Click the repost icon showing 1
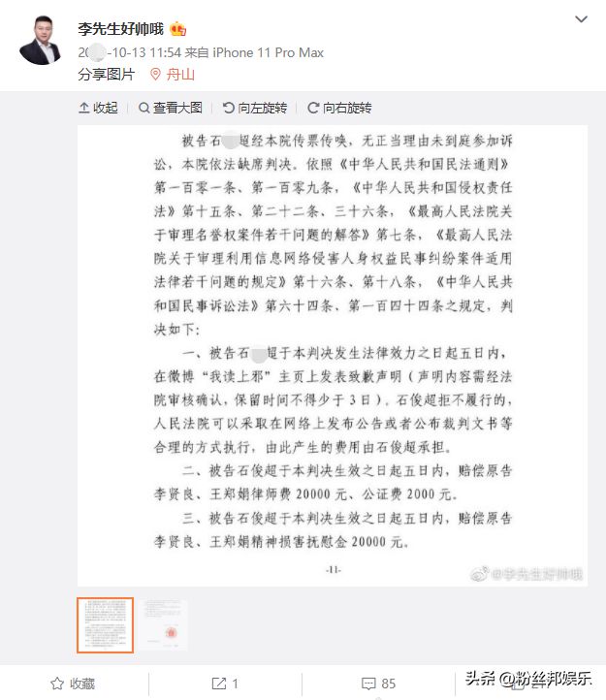Screen dimensions: 606x700 (225, 684)
